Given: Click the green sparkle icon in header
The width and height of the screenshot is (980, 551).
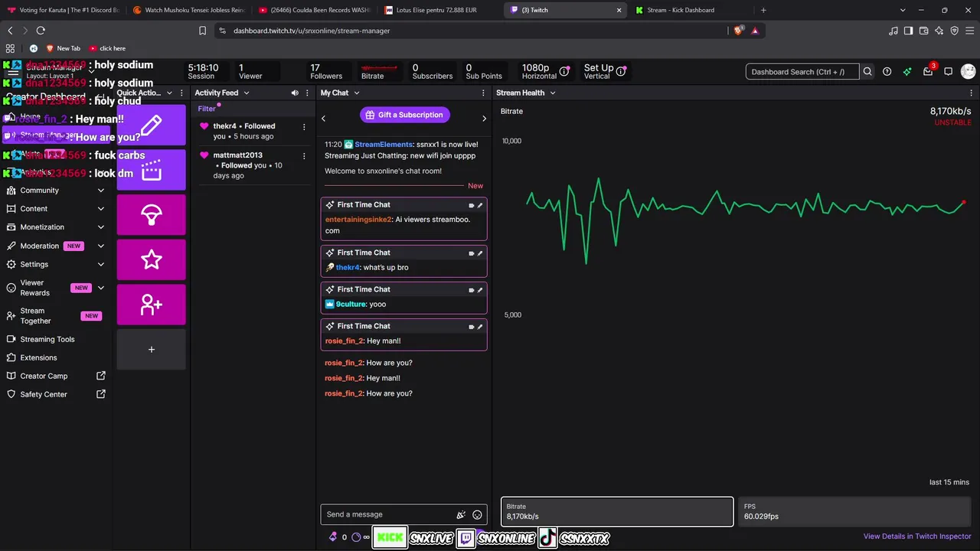Looking at the screenshot, I should [907, 72].
